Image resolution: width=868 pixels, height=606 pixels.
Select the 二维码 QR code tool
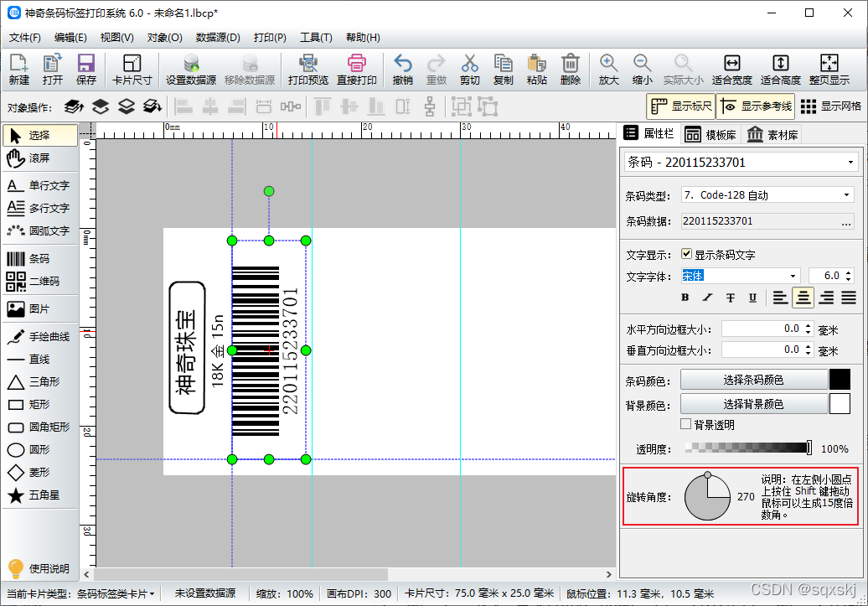coord(40,282)
